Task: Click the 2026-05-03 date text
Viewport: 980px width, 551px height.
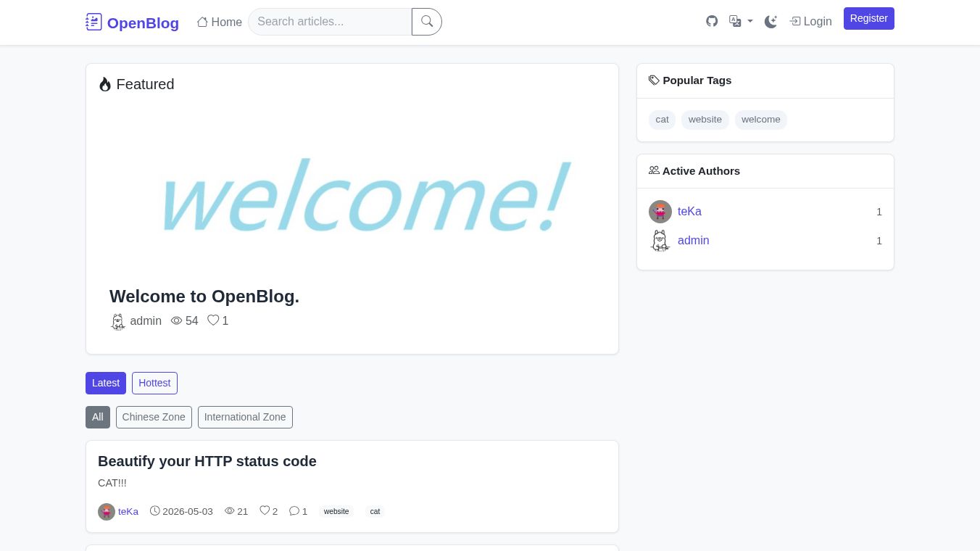Action: [x=188, y=512]
